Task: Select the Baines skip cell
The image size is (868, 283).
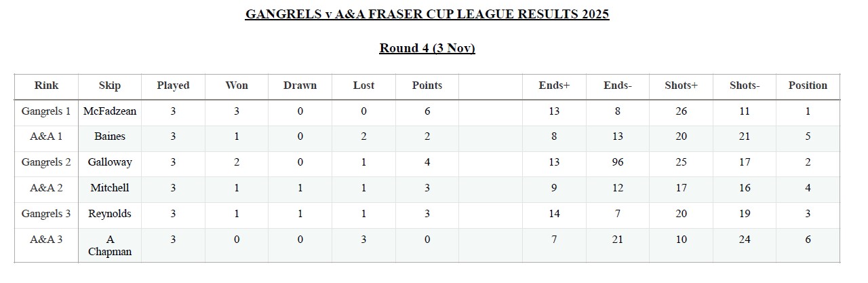Action: [110, 136]
